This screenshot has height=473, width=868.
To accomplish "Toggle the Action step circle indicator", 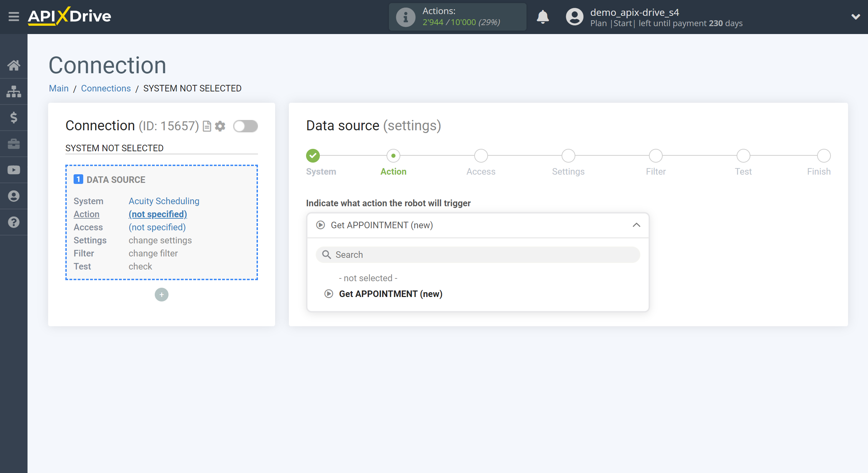I will (x=394, y=155).
